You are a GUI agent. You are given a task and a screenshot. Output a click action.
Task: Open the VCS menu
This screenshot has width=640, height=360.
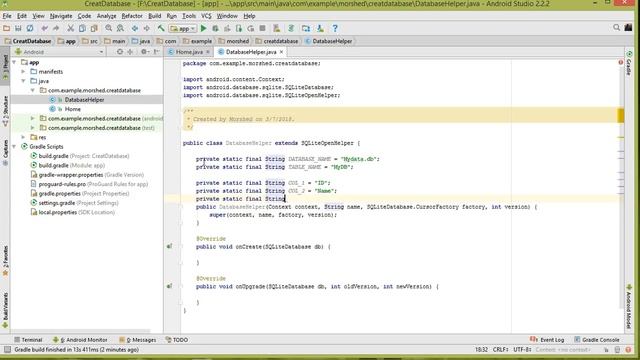coord(206,16)
